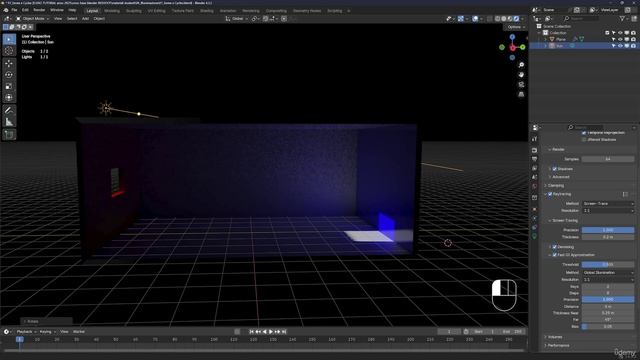Switch to solid viewport shading
Screen dimensions: 640x360
pos(504,19)
